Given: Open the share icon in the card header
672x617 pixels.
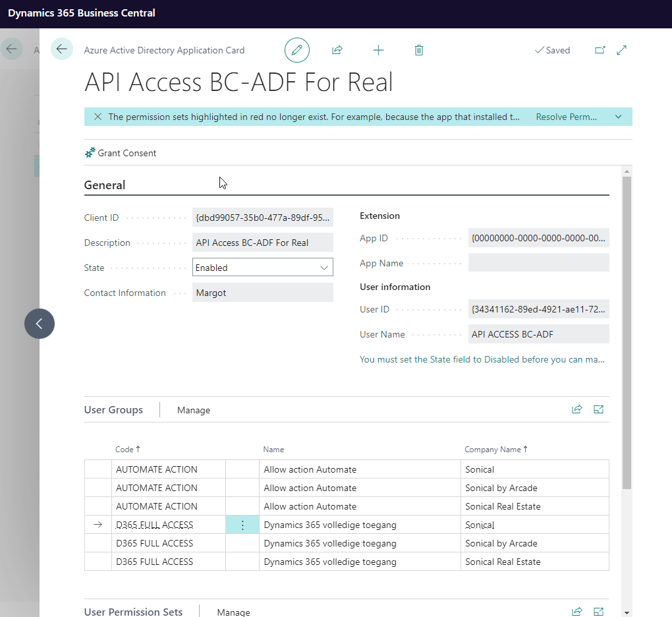Looking at the screenshot, I should click(337, 50).
